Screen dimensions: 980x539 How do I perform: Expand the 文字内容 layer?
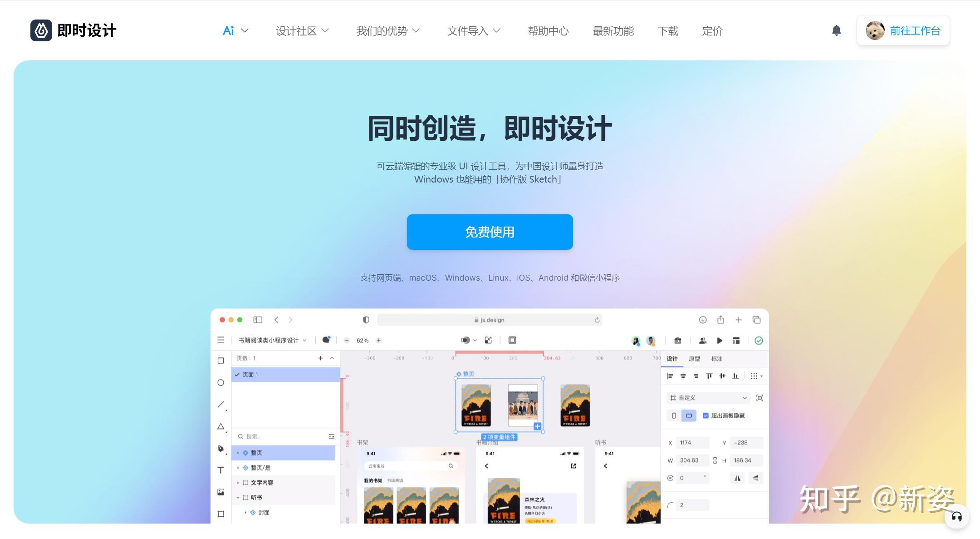(238, 483)
